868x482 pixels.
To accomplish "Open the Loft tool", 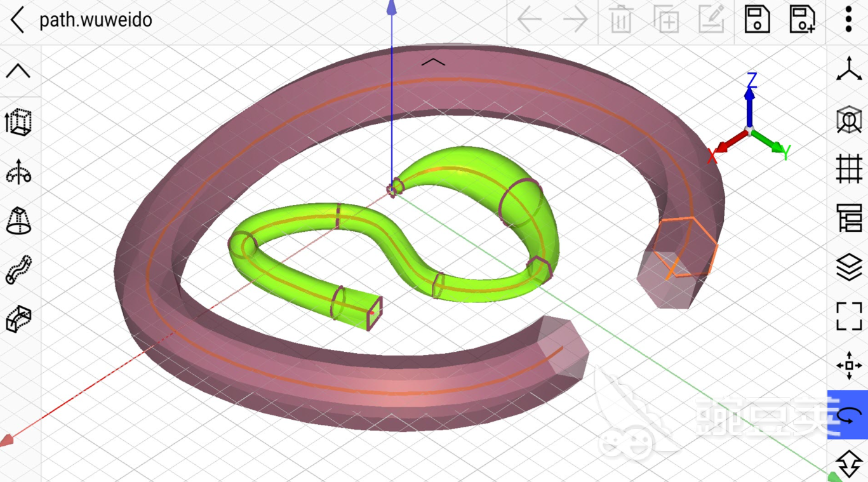I will click(19, 221).
